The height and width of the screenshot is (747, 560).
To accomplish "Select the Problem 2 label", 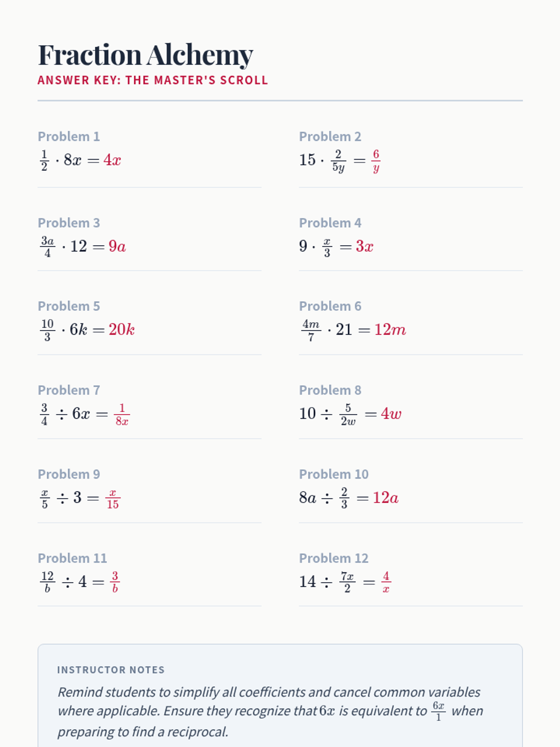I will (x=330, y=136).
